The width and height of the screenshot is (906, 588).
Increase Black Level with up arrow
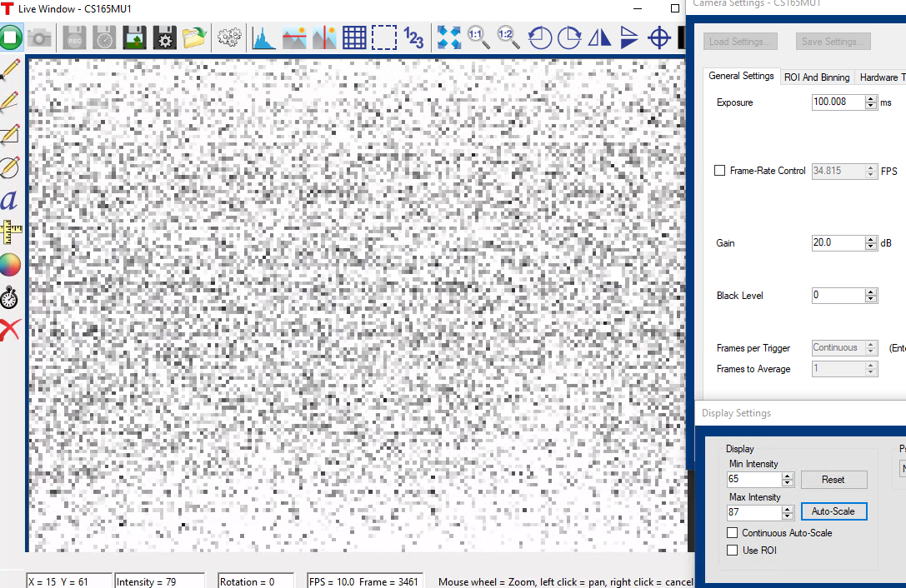point(871,292)
